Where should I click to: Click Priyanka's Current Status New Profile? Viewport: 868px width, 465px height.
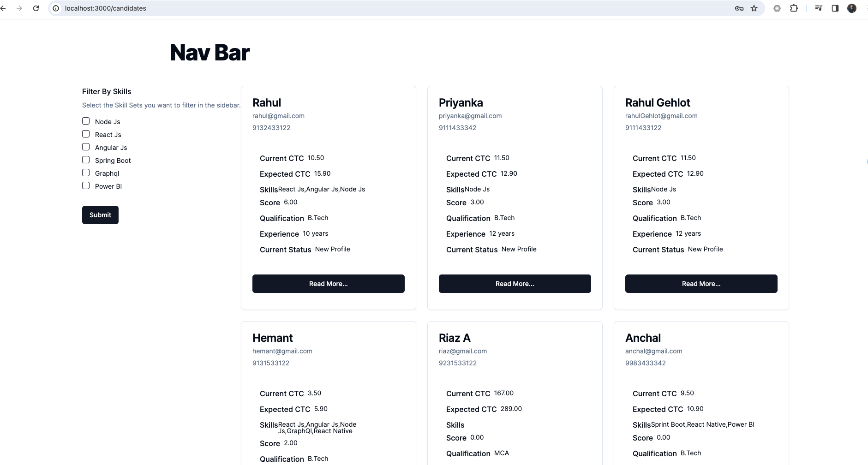tap(519, 249)
